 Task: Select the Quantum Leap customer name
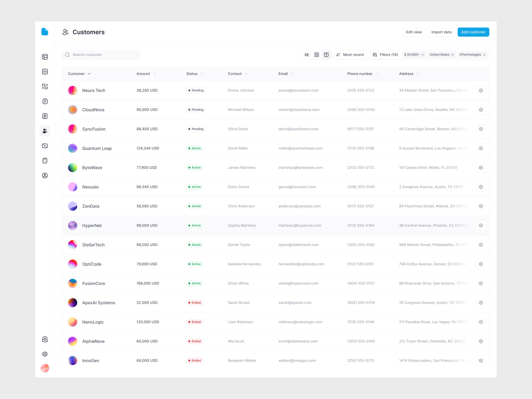(x=97, y=148)
